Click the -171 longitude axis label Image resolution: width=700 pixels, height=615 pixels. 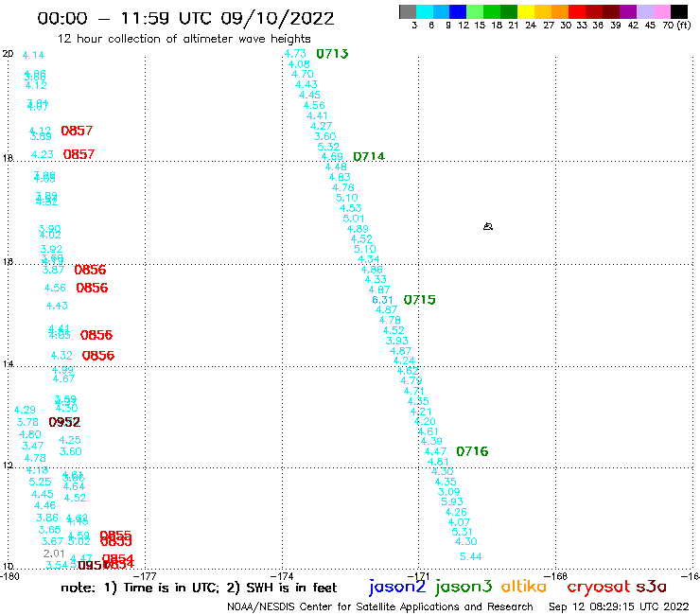click(418, 576)
